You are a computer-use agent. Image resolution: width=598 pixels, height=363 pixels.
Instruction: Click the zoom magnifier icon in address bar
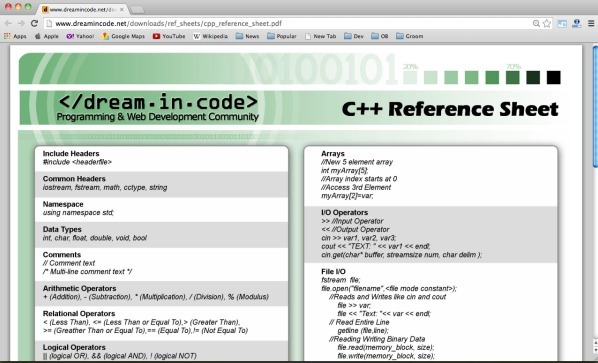536,24
